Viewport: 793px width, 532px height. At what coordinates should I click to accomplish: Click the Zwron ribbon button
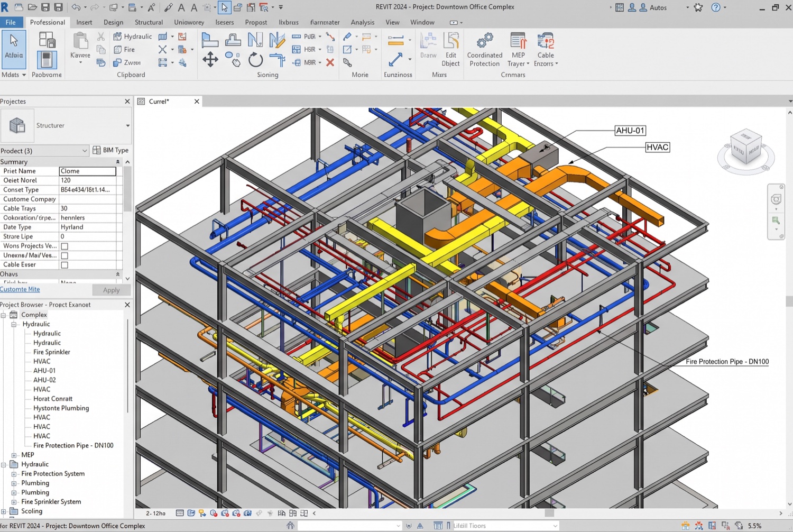[x=127, y=62]
